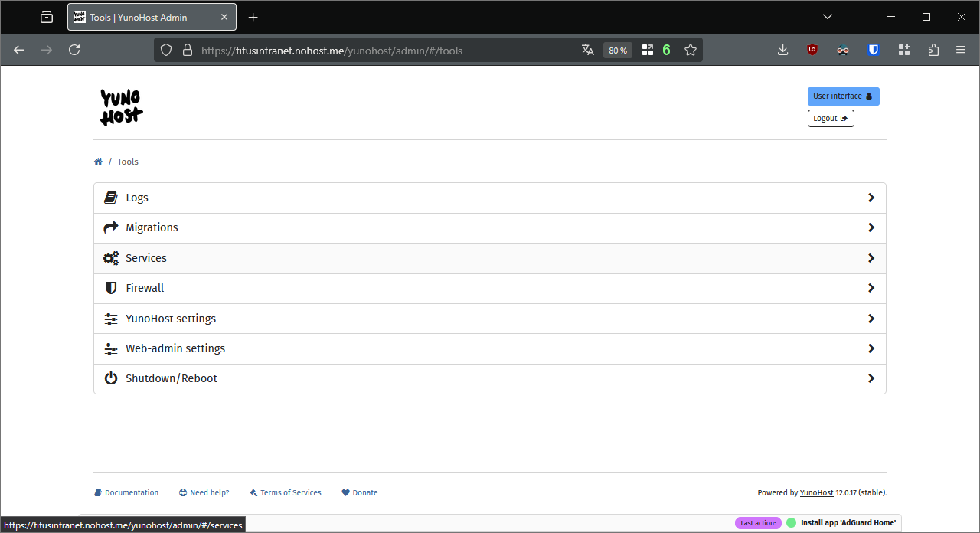Expand the YunoHost settings chevron
Viewport: 980px width, 533px height.
[871, 319]
